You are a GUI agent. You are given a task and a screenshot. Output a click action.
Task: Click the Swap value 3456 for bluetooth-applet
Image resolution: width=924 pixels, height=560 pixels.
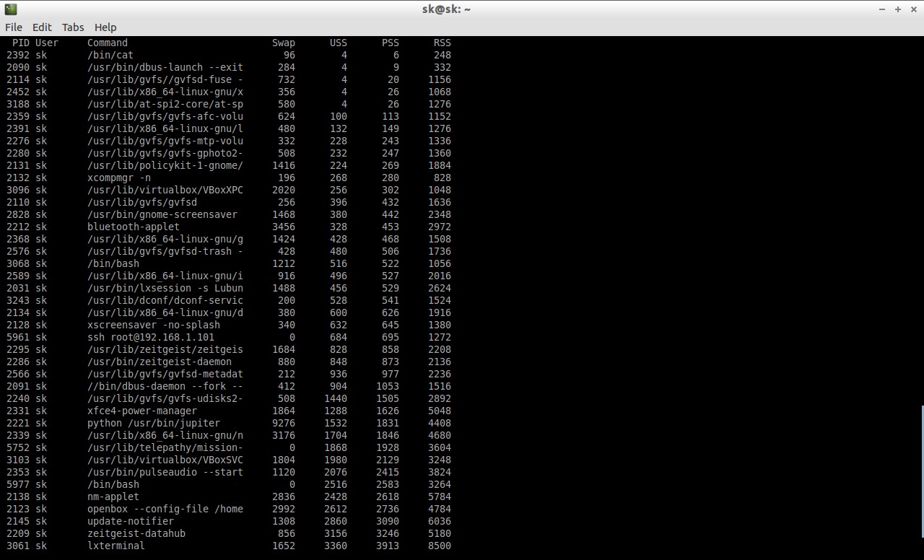coord(284,227)
